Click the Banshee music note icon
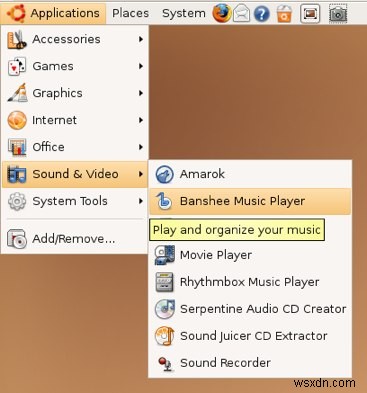This screenshot has width=367, height=393. (x=164, y=201)
